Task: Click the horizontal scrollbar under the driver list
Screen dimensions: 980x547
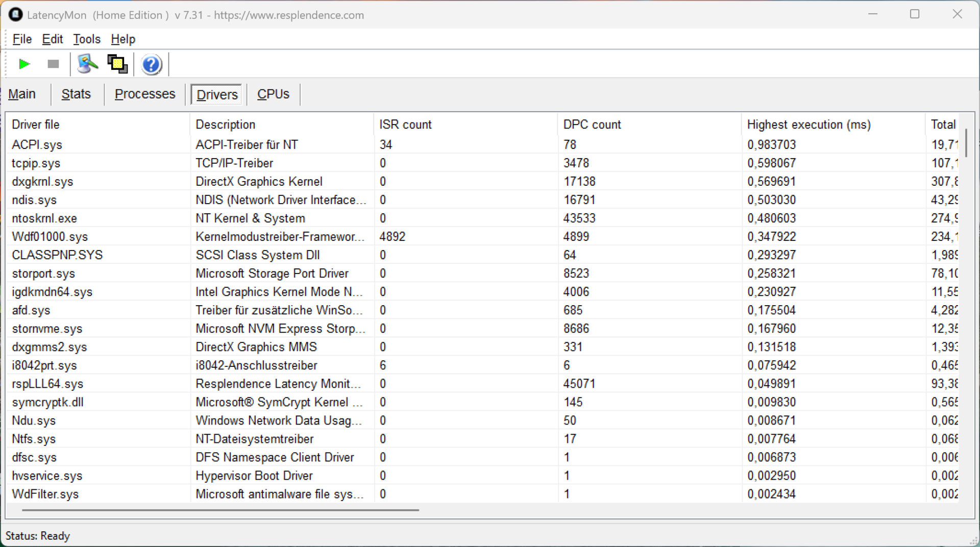Action: tap(220, 510)
